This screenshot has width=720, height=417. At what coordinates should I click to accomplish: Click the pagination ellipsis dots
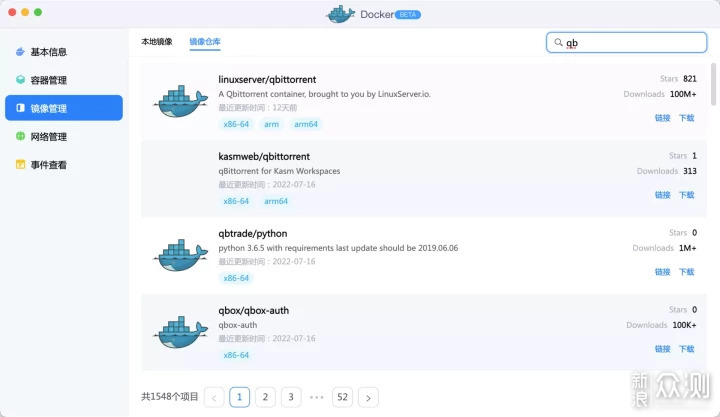(316, 397)
